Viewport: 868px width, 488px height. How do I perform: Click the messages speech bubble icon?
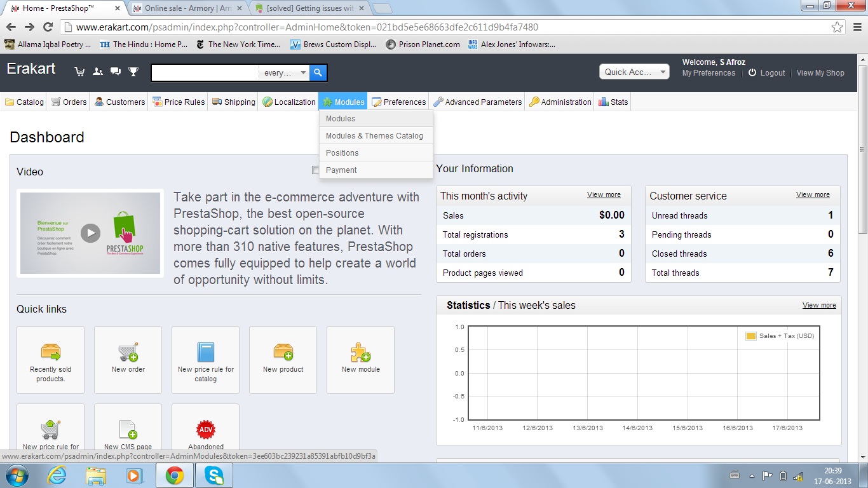coord(115,72)
